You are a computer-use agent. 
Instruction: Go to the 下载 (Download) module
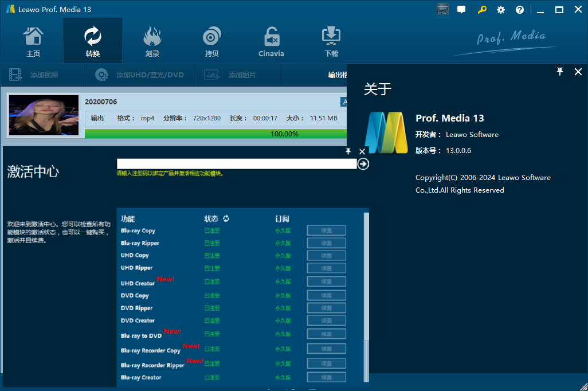coord(331,41)
